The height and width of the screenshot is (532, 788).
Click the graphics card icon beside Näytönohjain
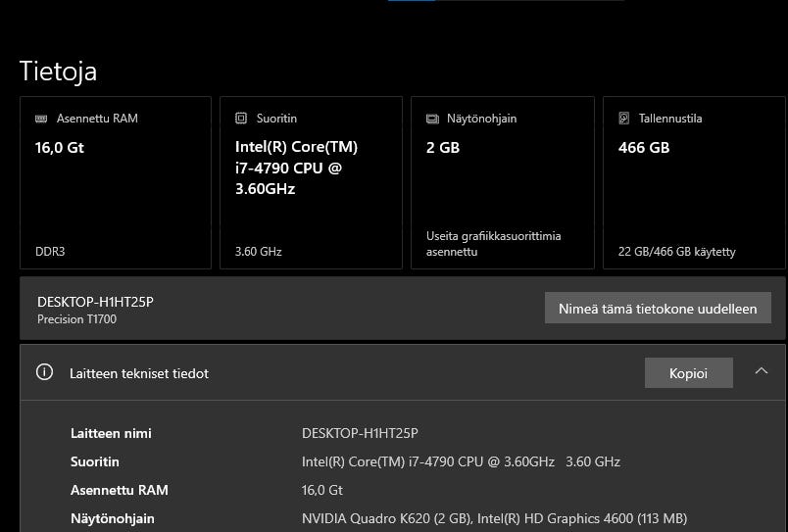coord(432,119)
